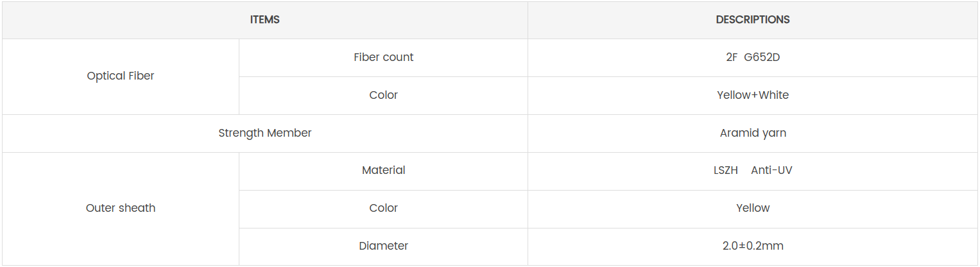Viewport: 980px width, 267px height.
Task: Select the Yellow sheath color cell
Action: 753,208
